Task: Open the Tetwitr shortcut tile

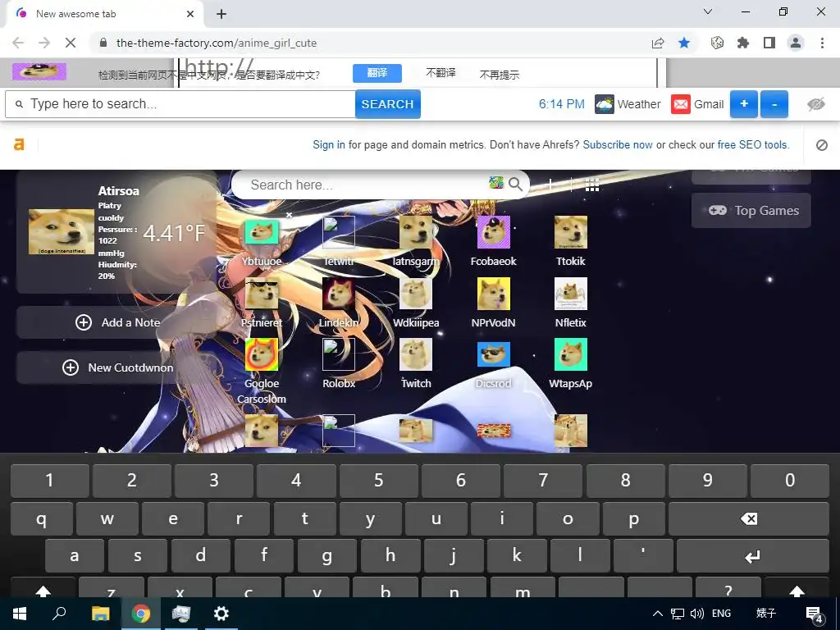Action: point(339,232)
